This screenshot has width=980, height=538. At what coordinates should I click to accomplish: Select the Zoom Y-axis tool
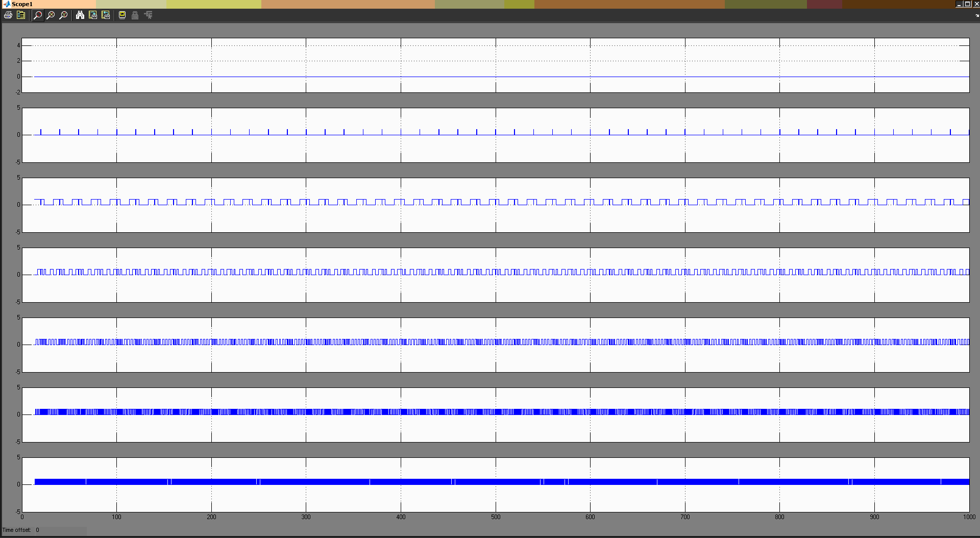tap(63, 15)
